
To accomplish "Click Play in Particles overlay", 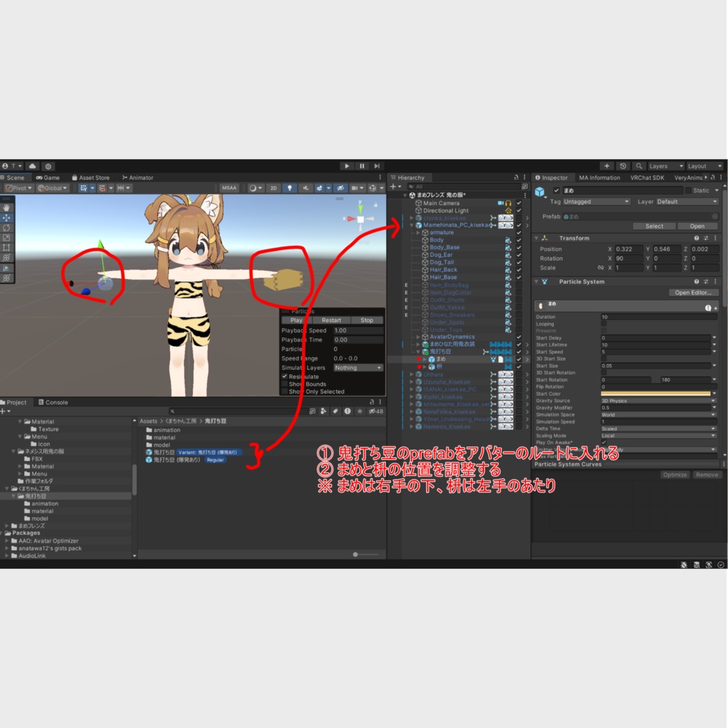I will tap(296, 321).
